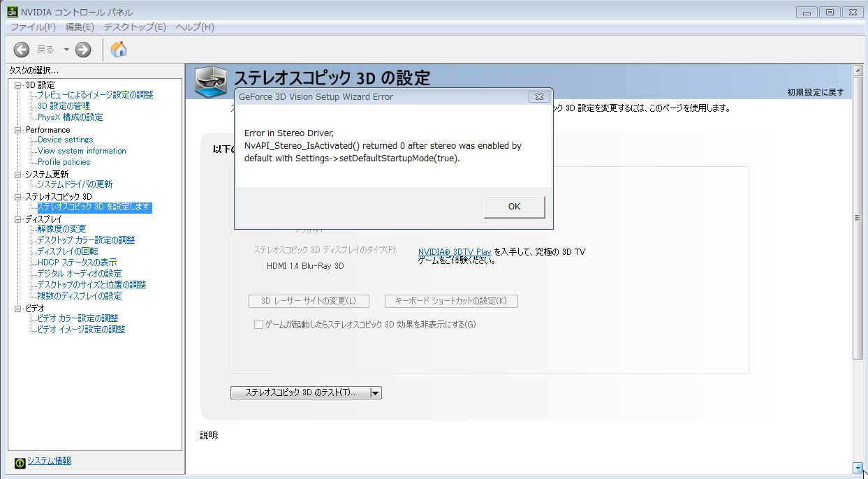This screenshot has width=868, height=479.
Task: Open the ヘルプ(H) menu
Action: [195, 27]
